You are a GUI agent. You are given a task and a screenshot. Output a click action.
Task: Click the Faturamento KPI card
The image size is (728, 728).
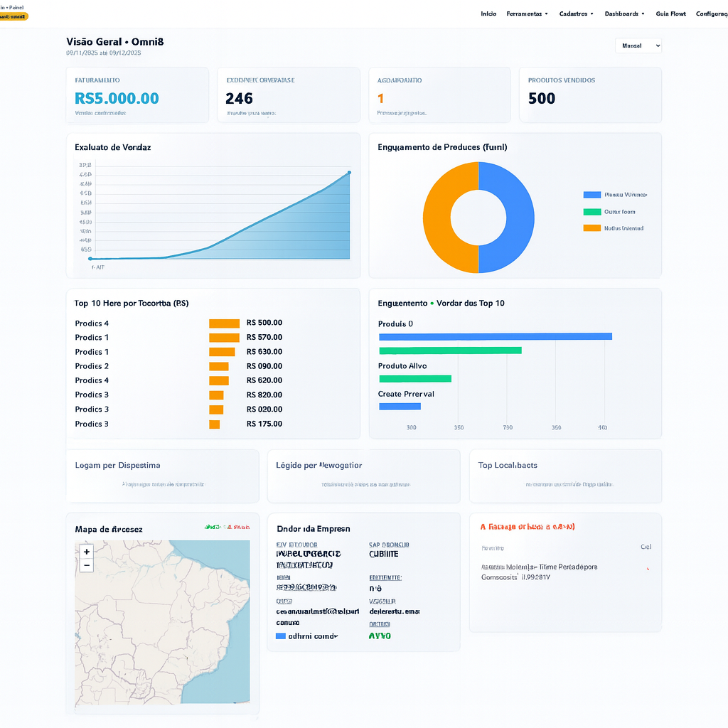(136, 95)
